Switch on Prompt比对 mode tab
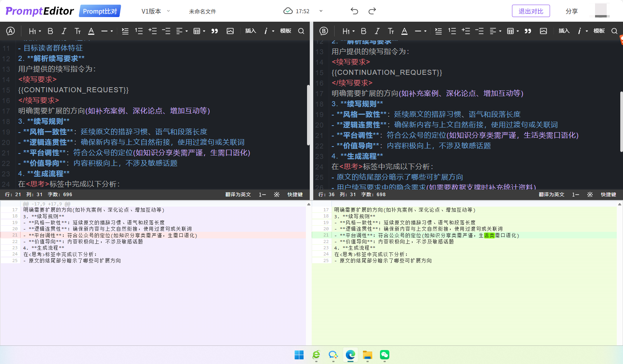 (x=100, y=11)
